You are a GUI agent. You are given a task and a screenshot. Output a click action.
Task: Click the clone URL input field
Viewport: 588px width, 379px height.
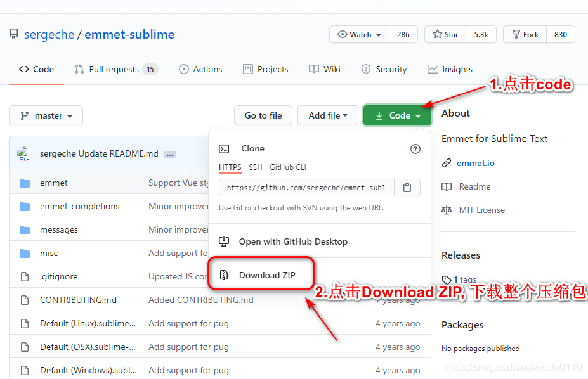pos(306,188)
